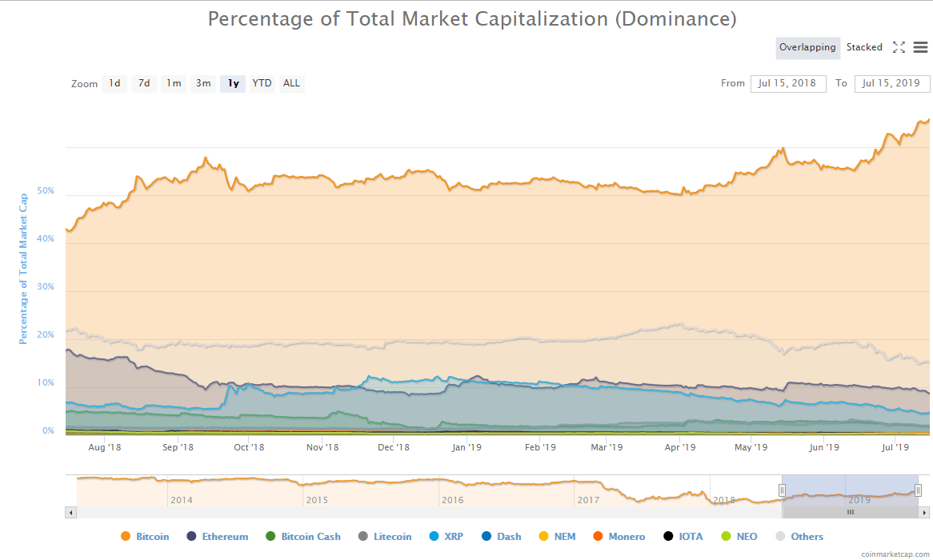Screen dimensions: 933x560
Task: Switch to Stacked chart view
Action: coord(864,47)
